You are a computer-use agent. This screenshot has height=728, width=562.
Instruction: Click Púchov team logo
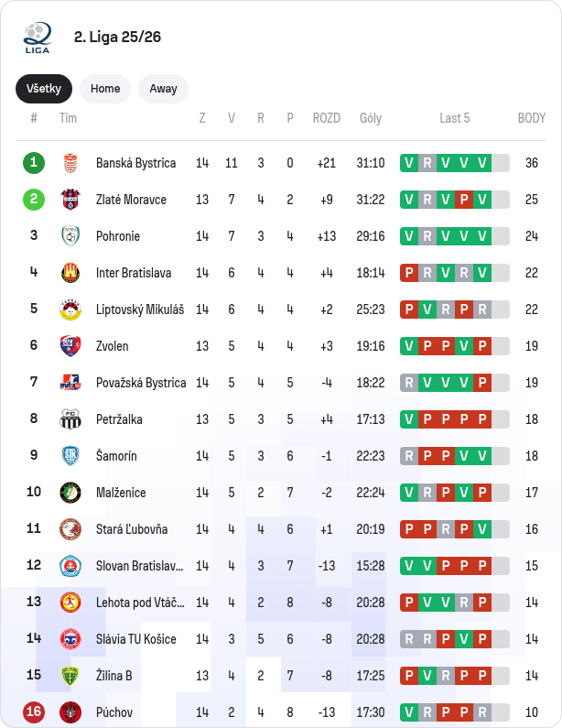pos(70,712)
